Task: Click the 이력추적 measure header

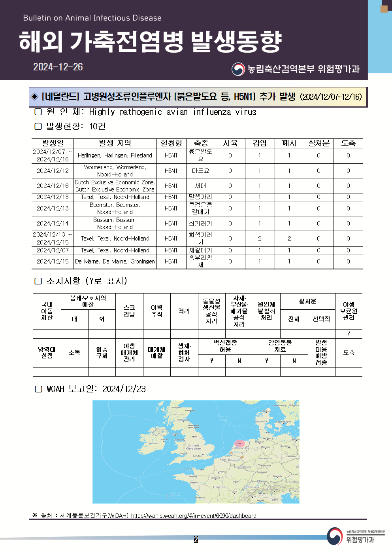Action: click(x=157, y=311)
